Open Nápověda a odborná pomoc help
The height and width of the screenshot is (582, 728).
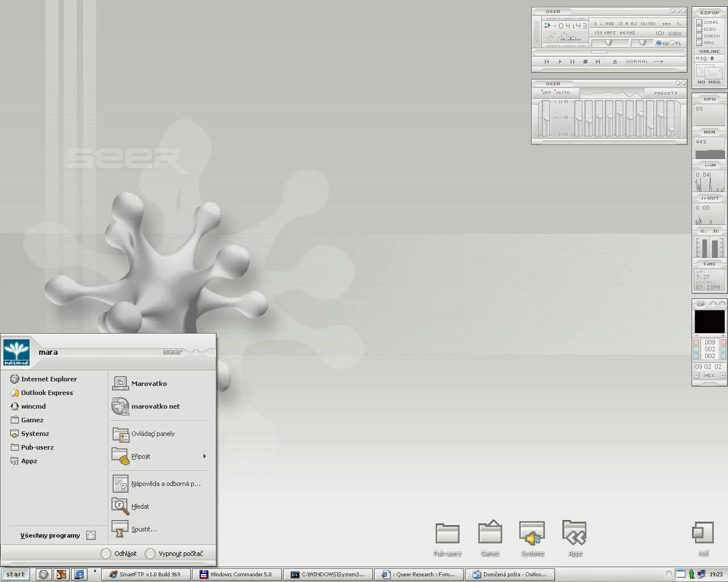coord(157,484)
